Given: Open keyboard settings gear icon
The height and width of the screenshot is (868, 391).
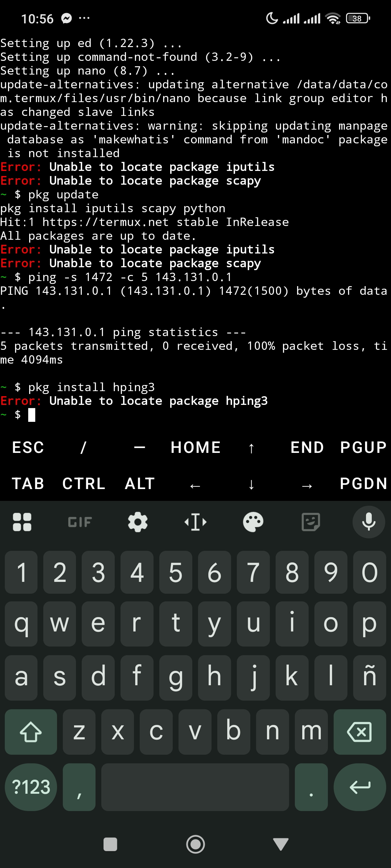Looking at the screenshot, I should [x=137, y=522].
